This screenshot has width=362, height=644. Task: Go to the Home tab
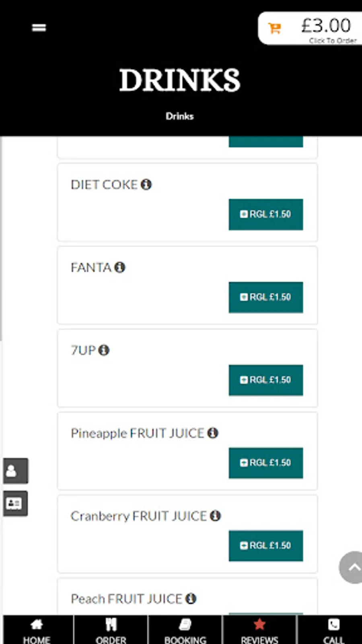coord(37,630)
